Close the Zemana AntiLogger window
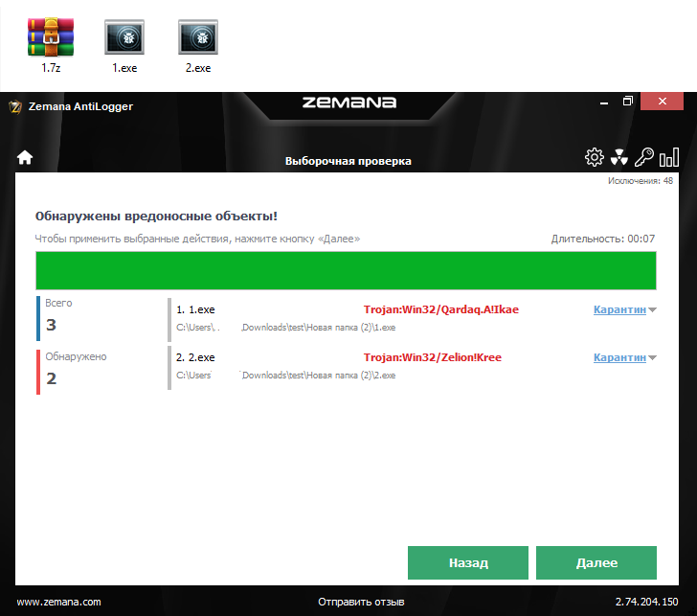Image resolution: width=697 pixels, height=616 pixels. pyautogui.click(x=662, y=102)
